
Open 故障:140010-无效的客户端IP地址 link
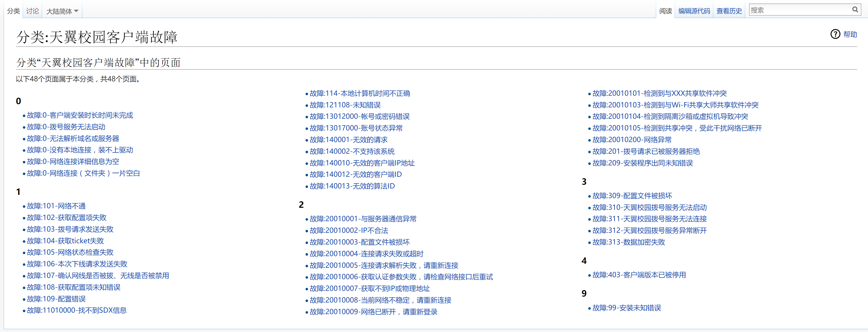(362, 163)
